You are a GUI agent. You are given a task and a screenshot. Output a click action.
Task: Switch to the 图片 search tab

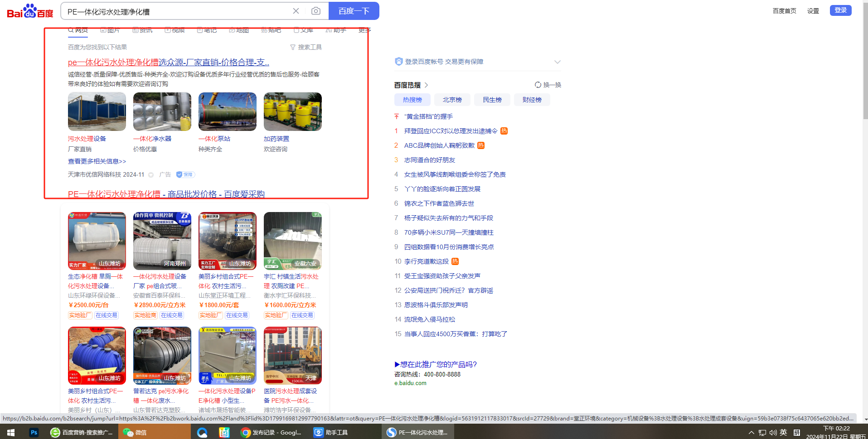pos(110,30)
